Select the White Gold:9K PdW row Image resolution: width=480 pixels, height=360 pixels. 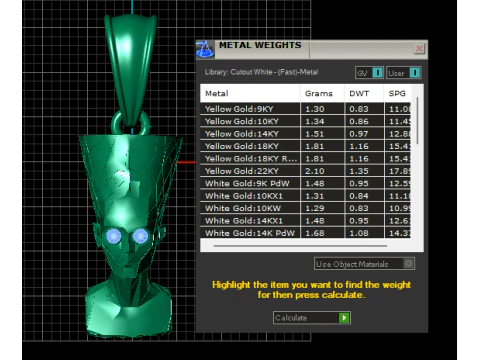point(305,183)
